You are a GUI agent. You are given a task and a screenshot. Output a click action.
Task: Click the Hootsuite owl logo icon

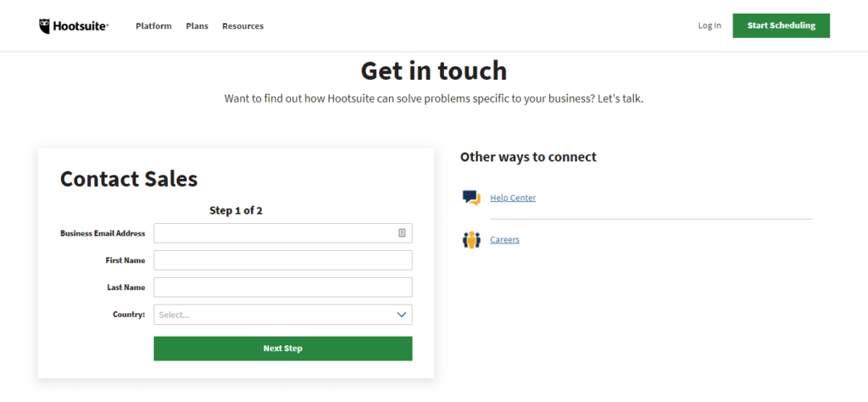coord(45,26)
